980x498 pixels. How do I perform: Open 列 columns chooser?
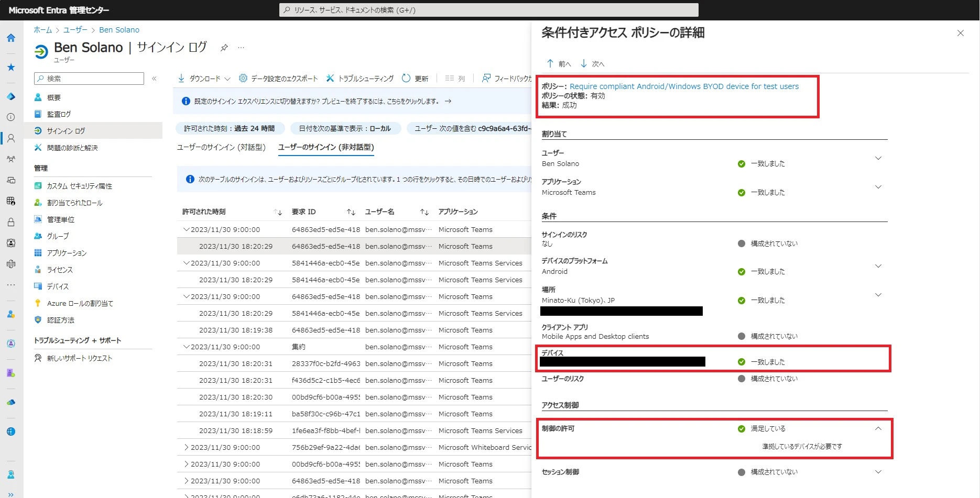click(455, 79)
